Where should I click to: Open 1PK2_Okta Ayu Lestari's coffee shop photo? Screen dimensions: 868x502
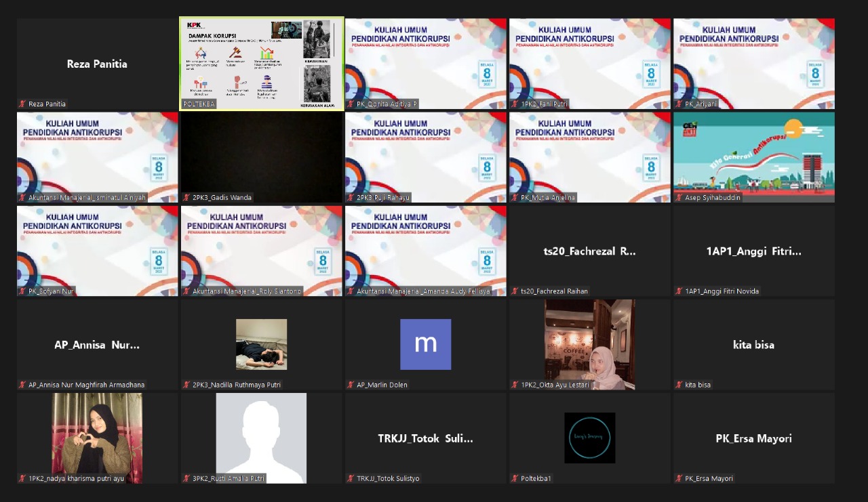(589, 344)
